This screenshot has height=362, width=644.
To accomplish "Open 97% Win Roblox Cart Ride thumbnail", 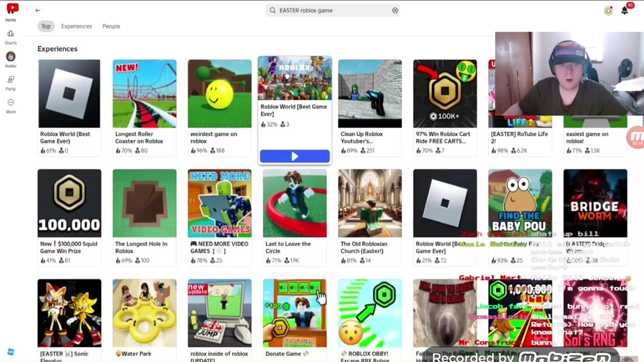I will (445, 94).
